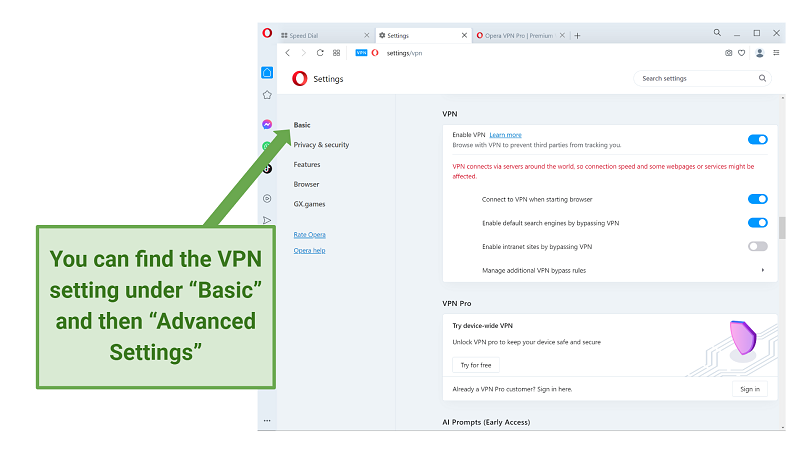Click the heart bookmark icon

[742, 53]
